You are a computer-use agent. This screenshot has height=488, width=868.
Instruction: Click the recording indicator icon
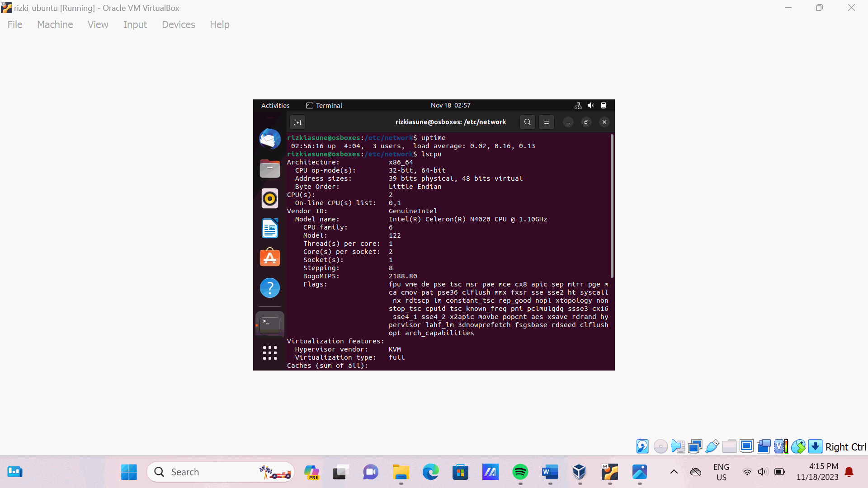764,446
